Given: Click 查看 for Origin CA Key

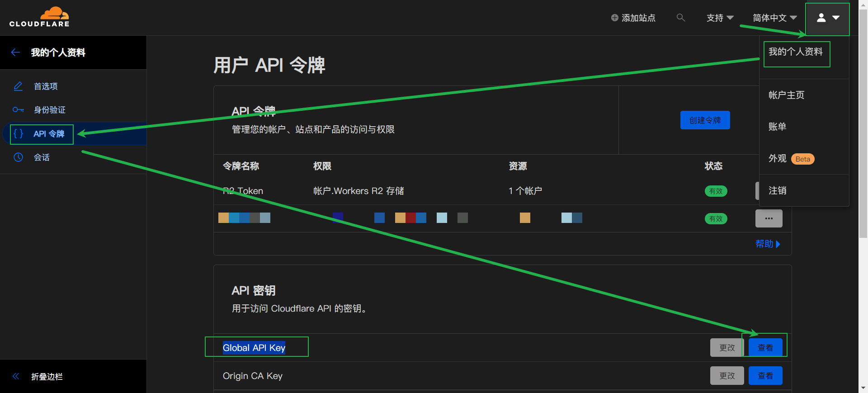Looking at the screenshot, I should click(765, 375).
